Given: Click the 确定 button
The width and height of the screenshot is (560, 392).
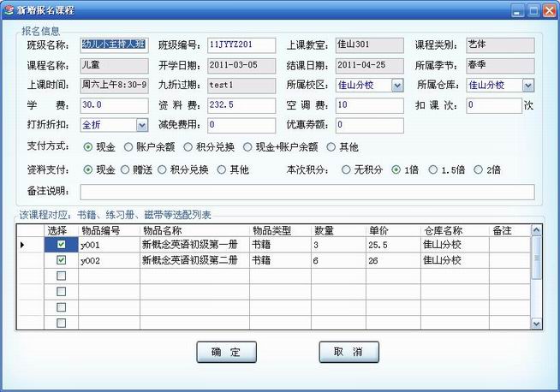Looking at the screenshot, I should (x=226, y=352).
